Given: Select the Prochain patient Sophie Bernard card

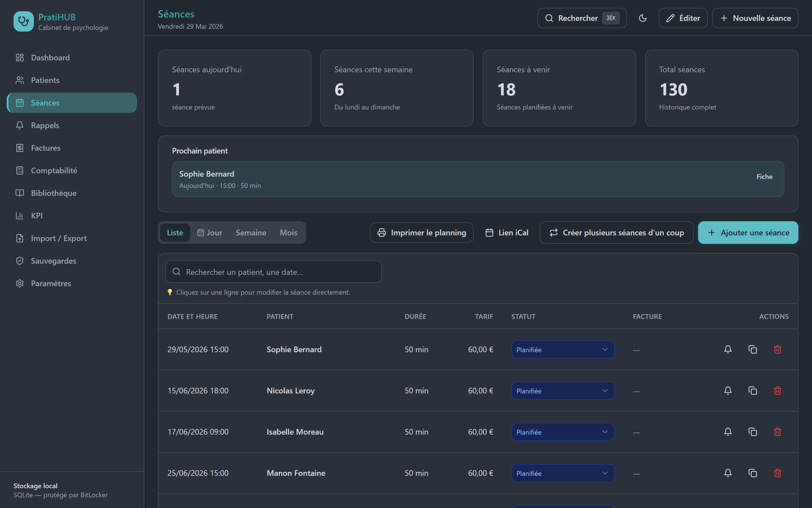Looking at the screenshot, I should coord(478,179).
